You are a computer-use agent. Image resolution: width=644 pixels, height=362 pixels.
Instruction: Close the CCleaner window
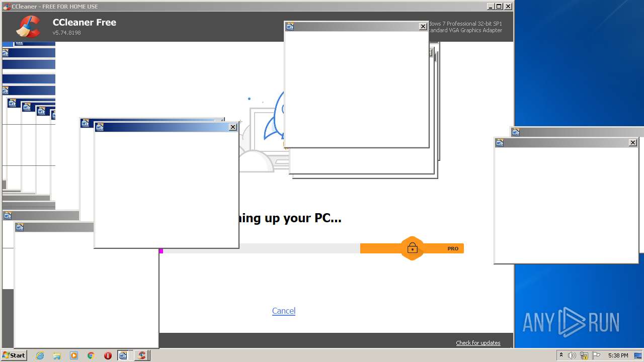point(508,7)
